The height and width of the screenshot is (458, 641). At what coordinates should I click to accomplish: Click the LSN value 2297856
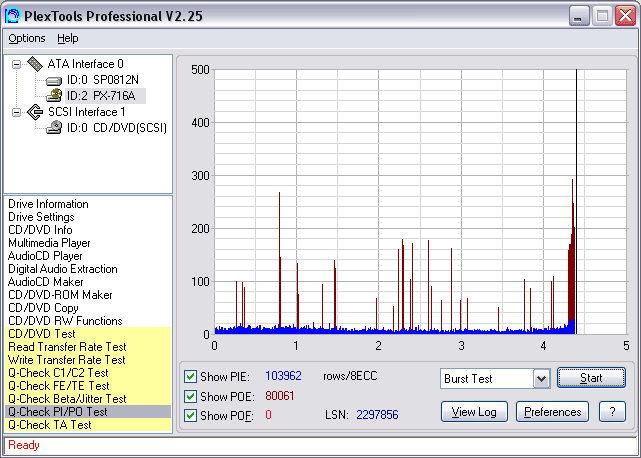click(x=377, y=415)
